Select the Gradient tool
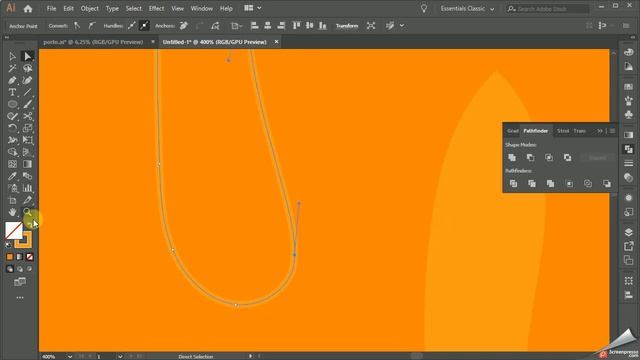 (27, 164)
